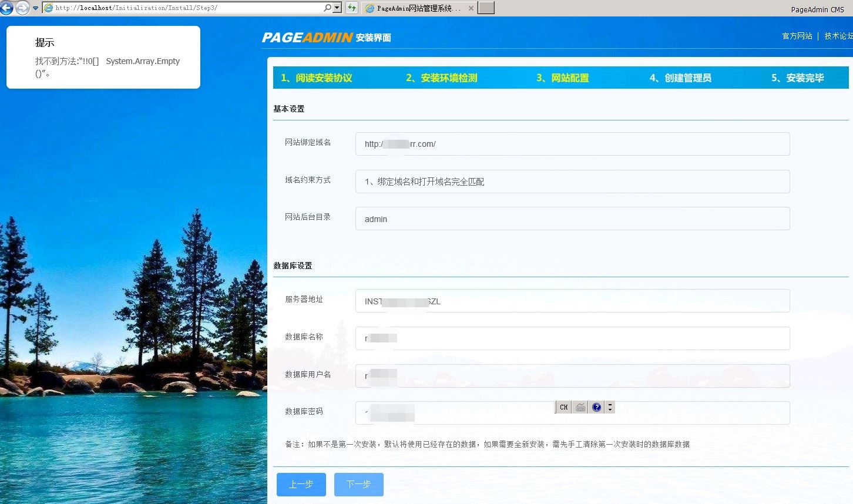
Task: Open the 域名约束方式 selection box
Action: click(572, 182)
